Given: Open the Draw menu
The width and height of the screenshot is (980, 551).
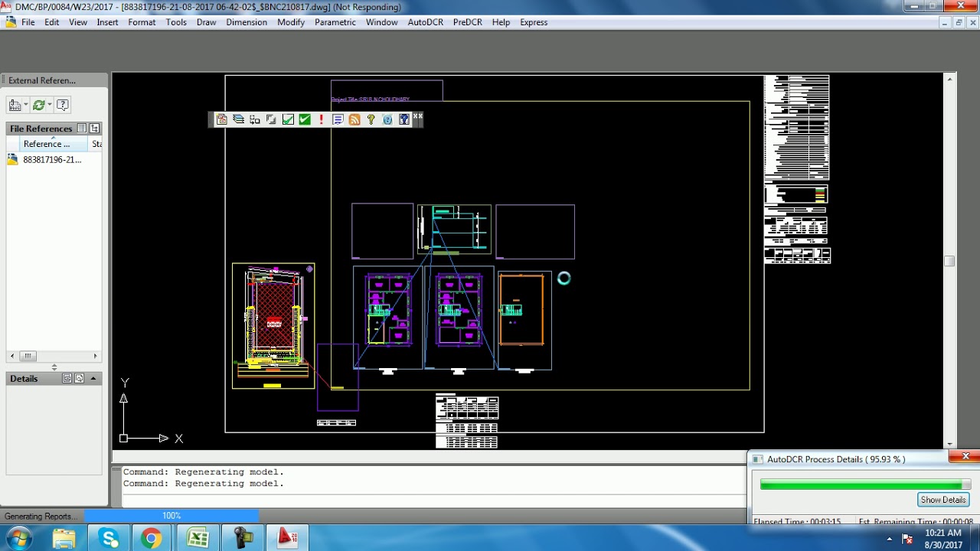Looking at the screenshot, I should pos(206,22).
